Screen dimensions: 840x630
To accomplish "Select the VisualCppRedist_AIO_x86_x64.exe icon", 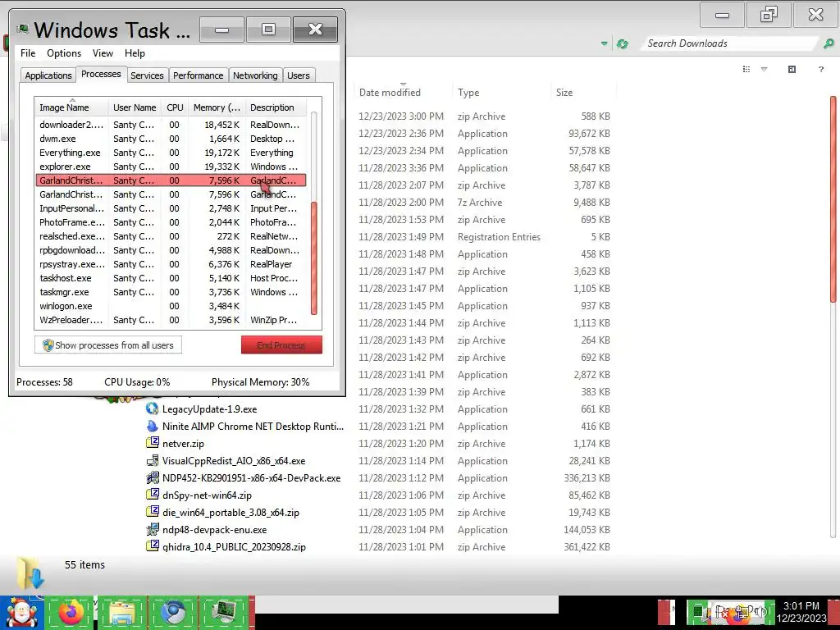I will point(153,461).
